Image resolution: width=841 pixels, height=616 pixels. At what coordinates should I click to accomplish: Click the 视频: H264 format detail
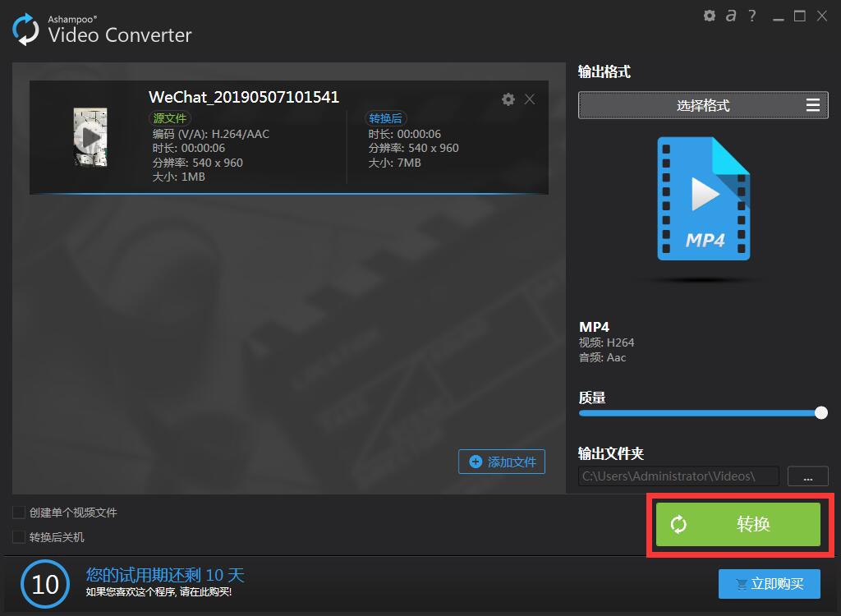pyautogui.click(x=607, y=342)
